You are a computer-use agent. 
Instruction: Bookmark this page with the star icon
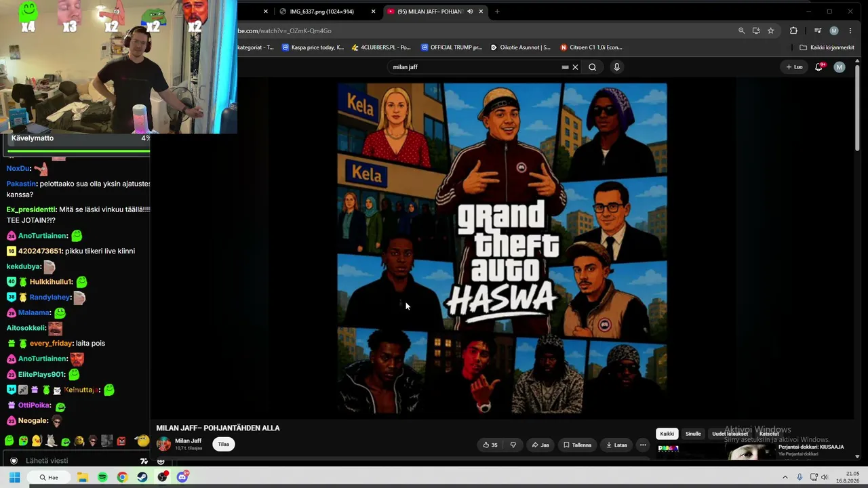click(x=771, y=30)
